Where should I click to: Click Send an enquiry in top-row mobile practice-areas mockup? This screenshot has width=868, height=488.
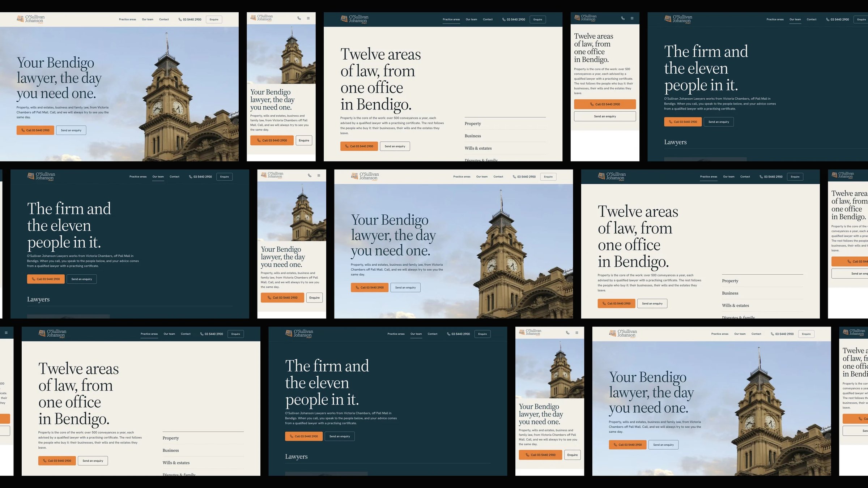605,116
